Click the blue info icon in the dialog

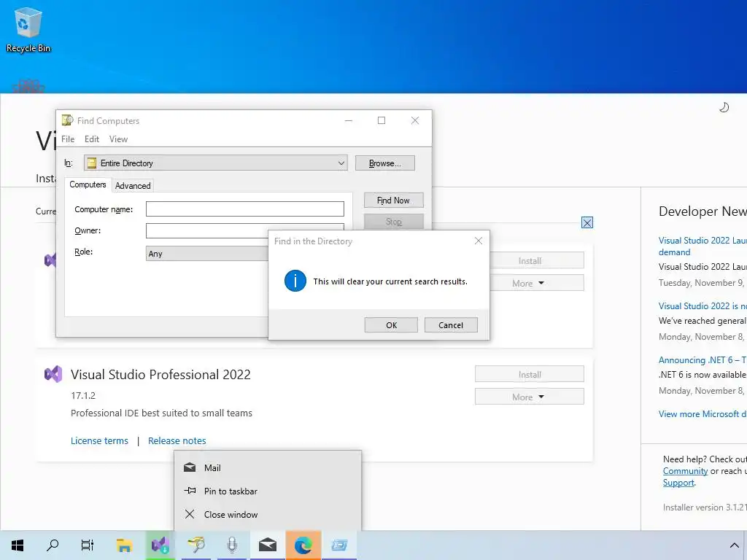tap(295, 281)
